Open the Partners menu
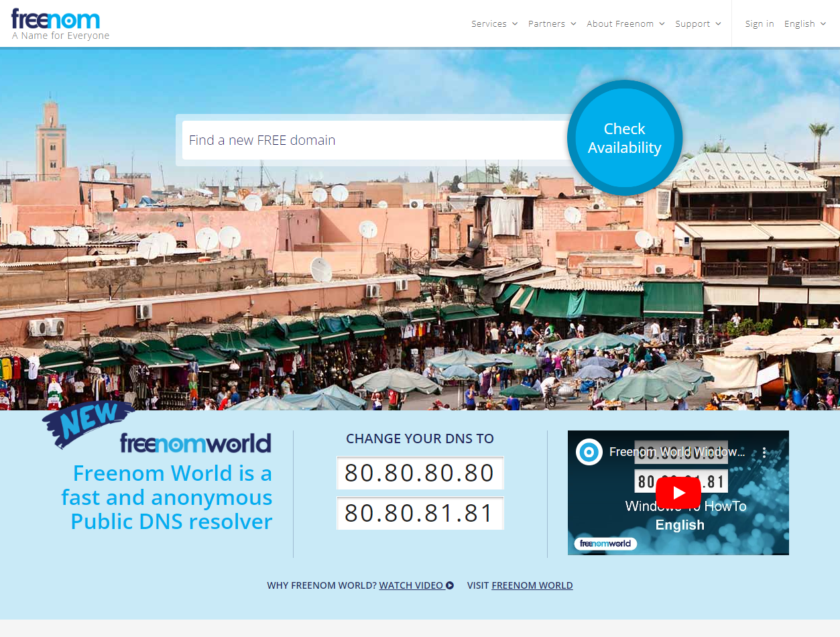The width and height of the screenshot is (840, 637). [x=552, y=23]
